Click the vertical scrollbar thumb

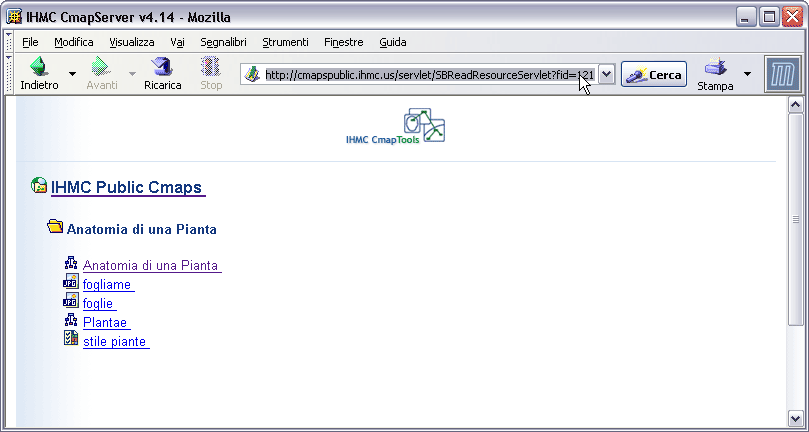click(x=795, y=219)
